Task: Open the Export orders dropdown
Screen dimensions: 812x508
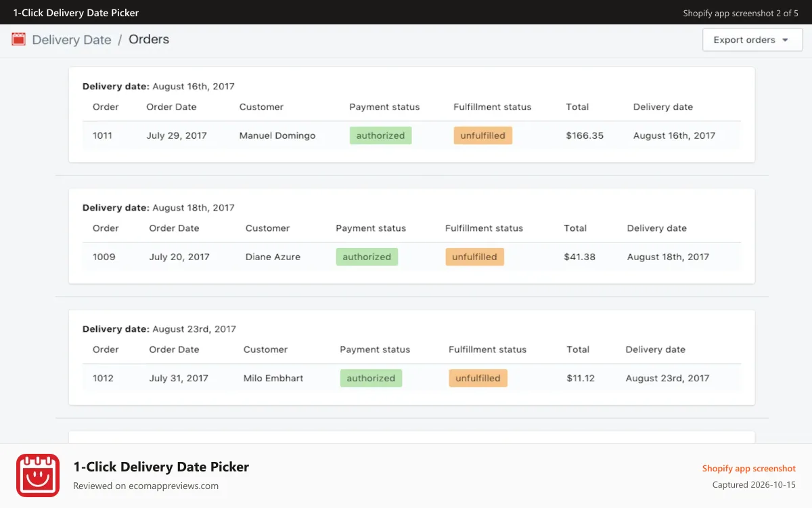Action: [x=752, y=40]
